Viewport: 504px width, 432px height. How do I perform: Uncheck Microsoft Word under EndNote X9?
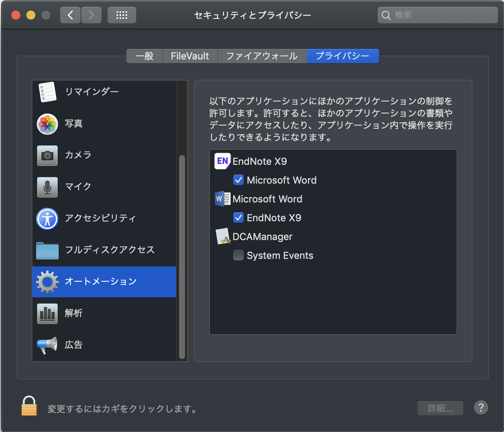click(238, 180)
